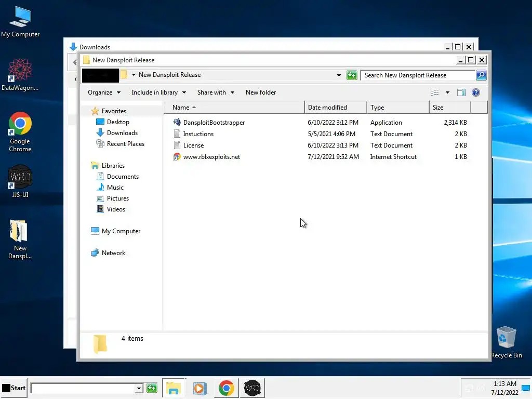Click show desktop tray icon
Screen dimensions: 532x399
click(x=526, y=389)
